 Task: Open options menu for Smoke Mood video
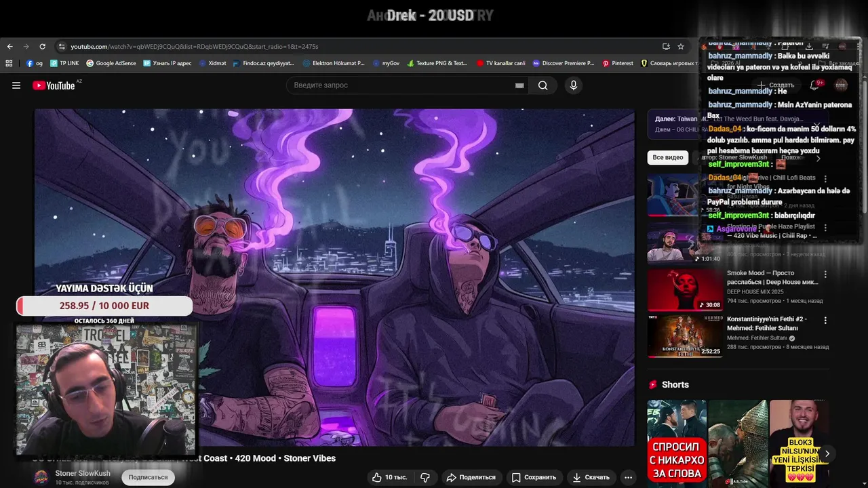825,274
